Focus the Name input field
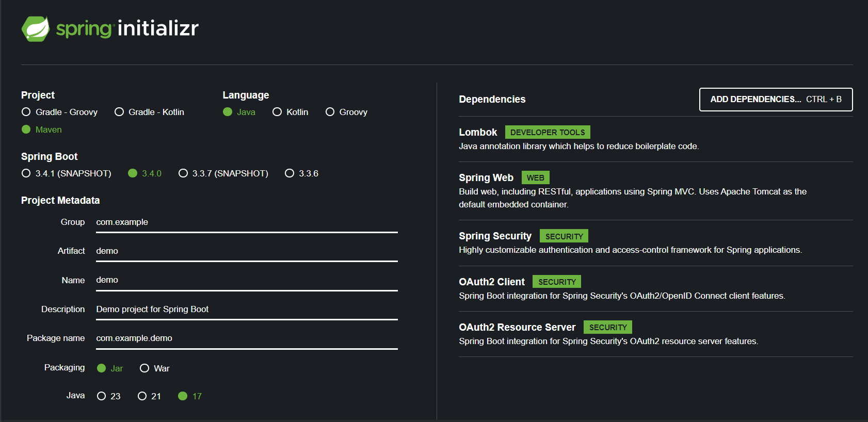 pos(247,280)
